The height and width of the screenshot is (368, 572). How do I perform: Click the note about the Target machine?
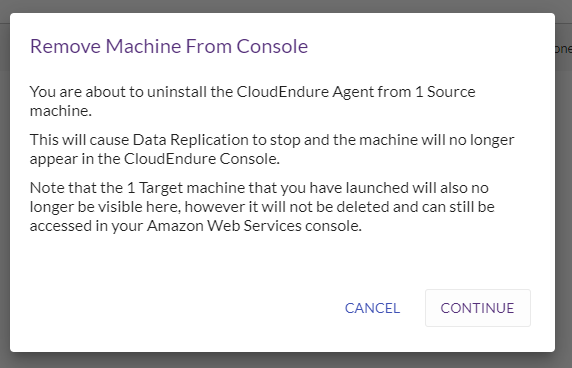[x=262, y=207]
